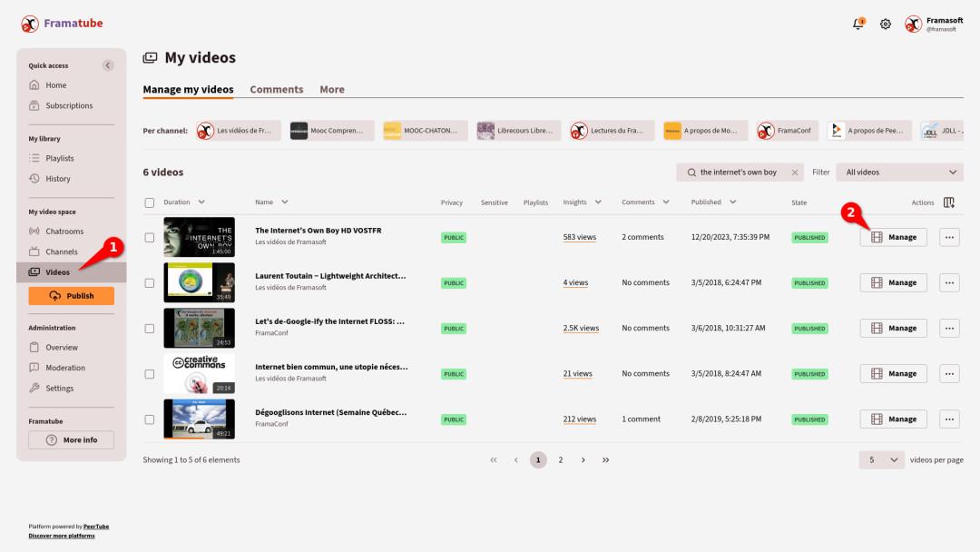Open Channels in the sidebar
The width and height of the screenshot is (980, 552).
click(x=62, y=251)
